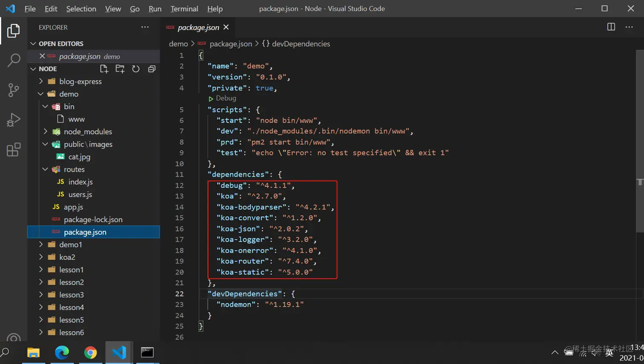Expand the koa2 folder
The image size is (644, 364).
(x=41, y=257)
